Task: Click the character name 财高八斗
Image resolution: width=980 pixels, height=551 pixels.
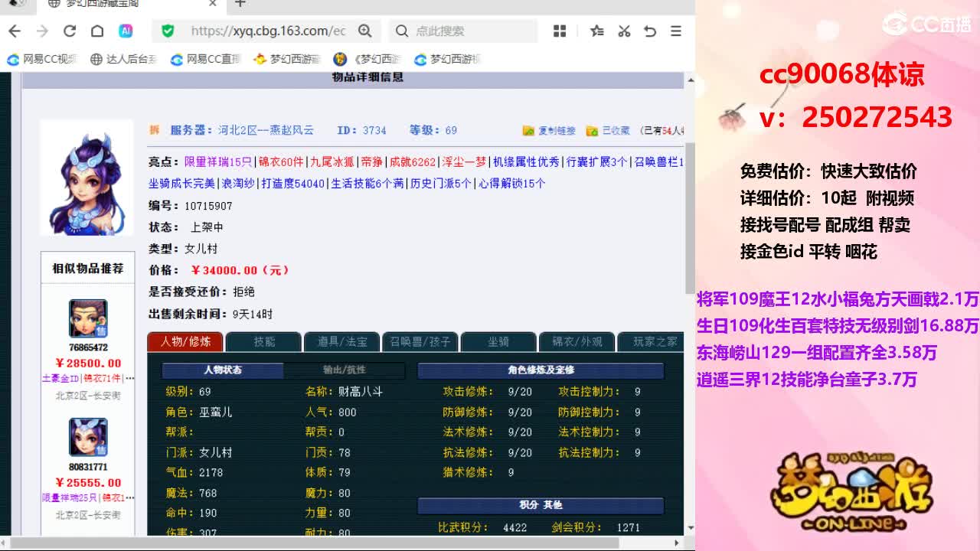Action: point(361,391)
